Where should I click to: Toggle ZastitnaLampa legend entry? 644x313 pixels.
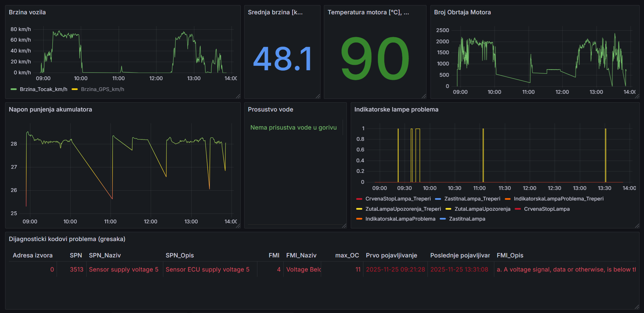tap(467, 219)
